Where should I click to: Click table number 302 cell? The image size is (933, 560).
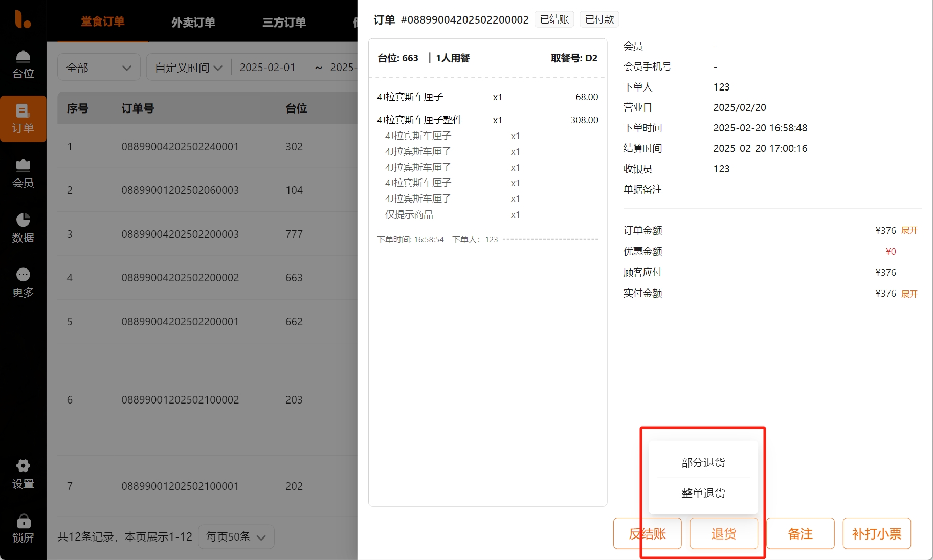pos(294,147)
